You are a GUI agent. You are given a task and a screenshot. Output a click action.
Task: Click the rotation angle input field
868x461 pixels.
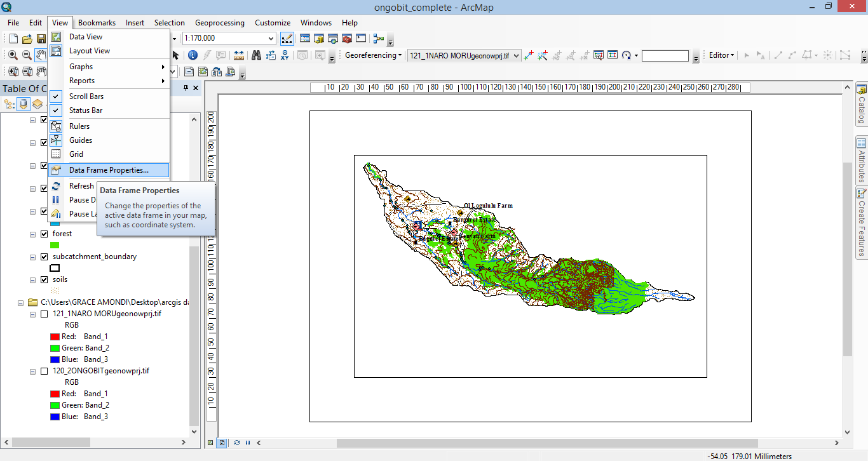[665, 55]
